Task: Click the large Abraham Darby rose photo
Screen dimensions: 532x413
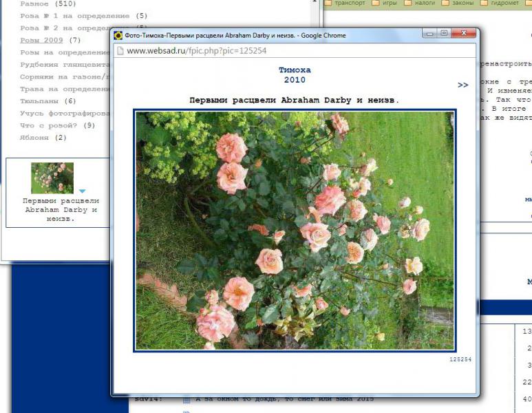Action: click(295, 231)
